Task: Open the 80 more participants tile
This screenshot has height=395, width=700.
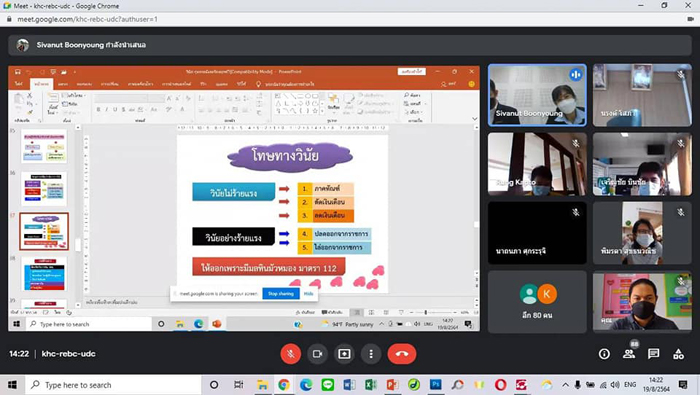Action: [x=537, y=302]
